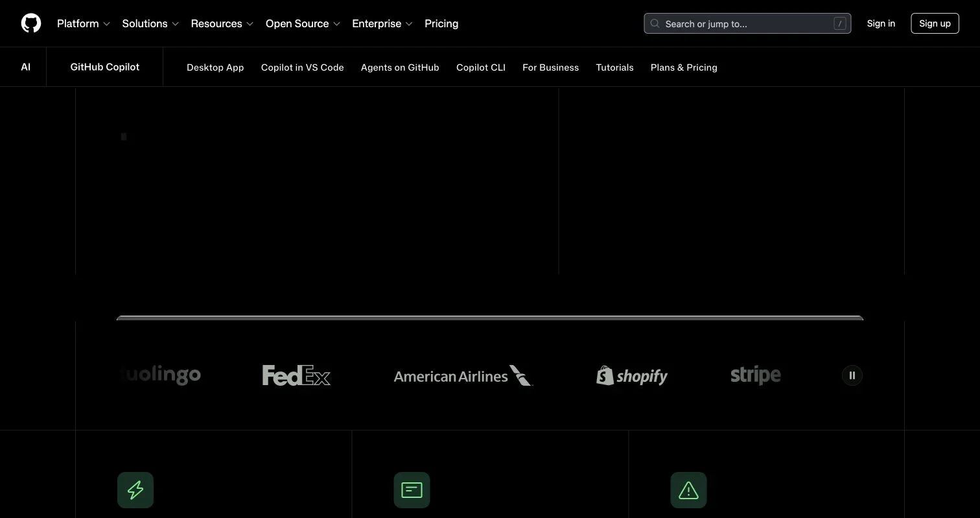
Task: Open Copilot in VS Code page
Action: [x=303, y=67]
